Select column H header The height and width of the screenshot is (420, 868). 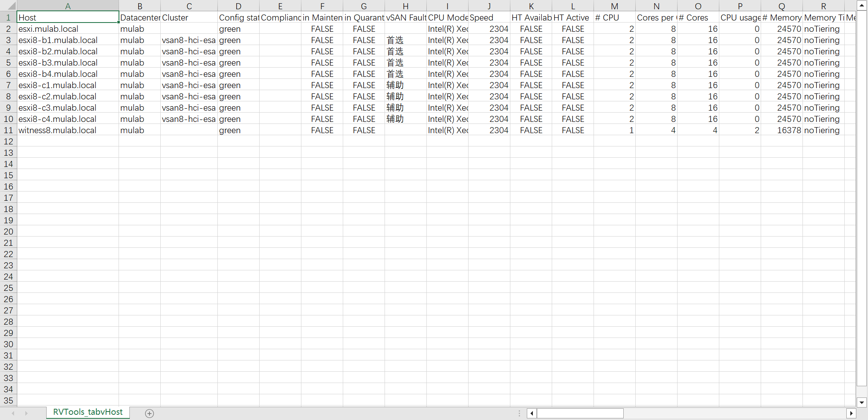point(405,6)
